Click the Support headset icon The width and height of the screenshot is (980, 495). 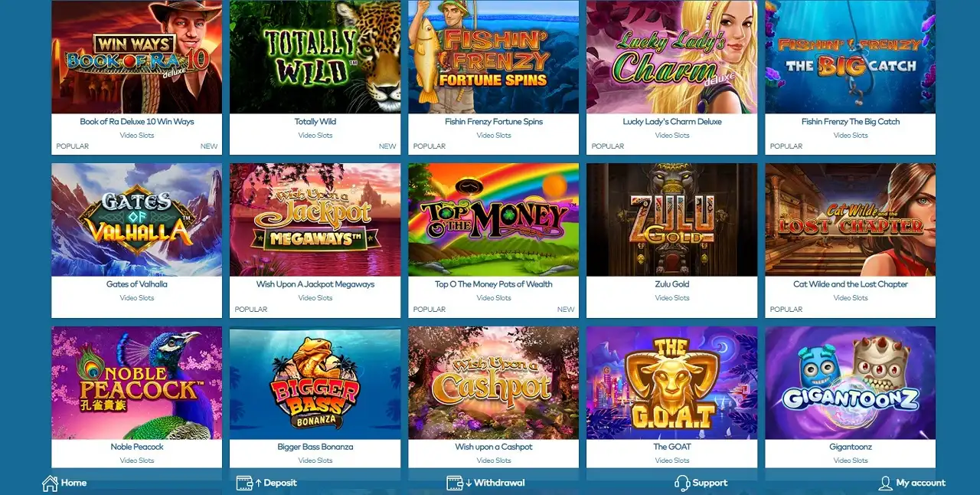tap(681, 483)
